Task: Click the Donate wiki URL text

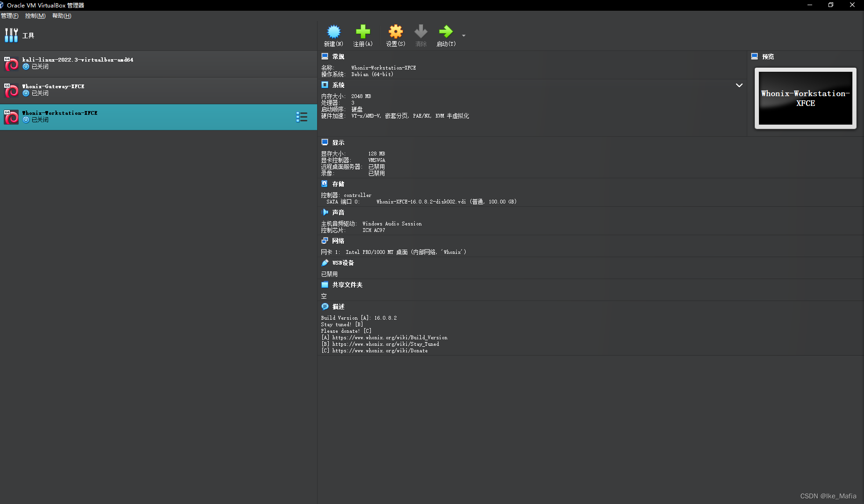Action: click(x=380, y=350)
